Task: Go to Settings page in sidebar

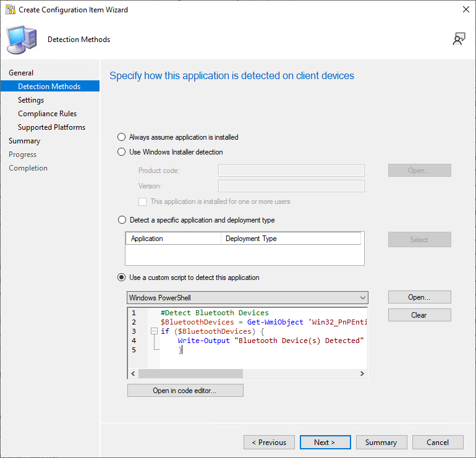Action: tap(31, 100)
